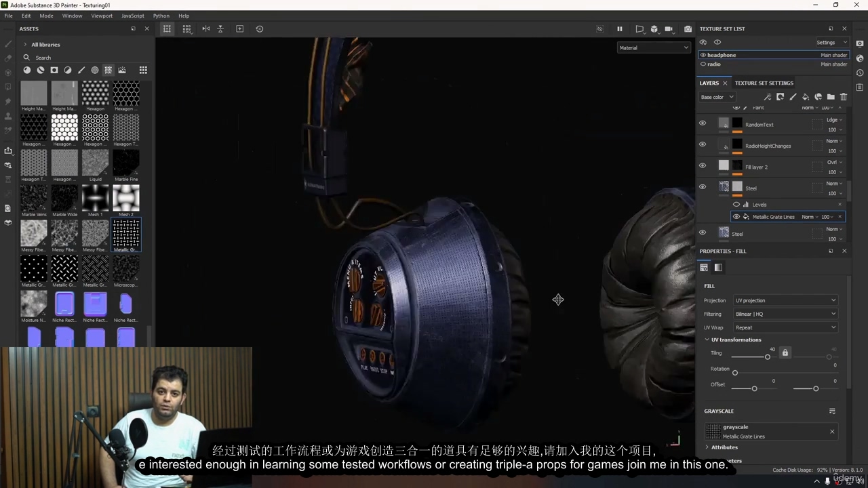This screenshot has width=868, height=488.
Task: Filter assets by textures grid icon
Action: (108, 70)
